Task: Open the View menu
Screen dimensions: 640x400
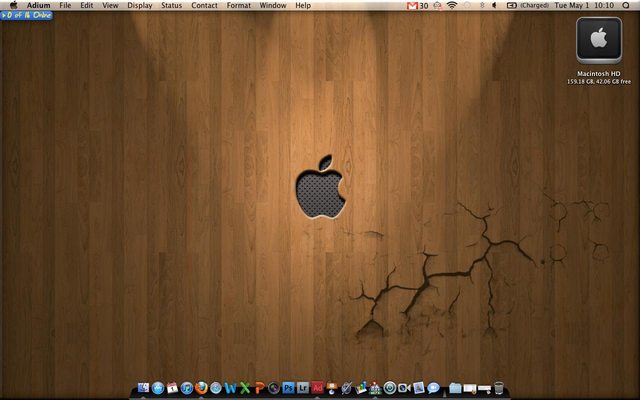Action: (110, 5)
